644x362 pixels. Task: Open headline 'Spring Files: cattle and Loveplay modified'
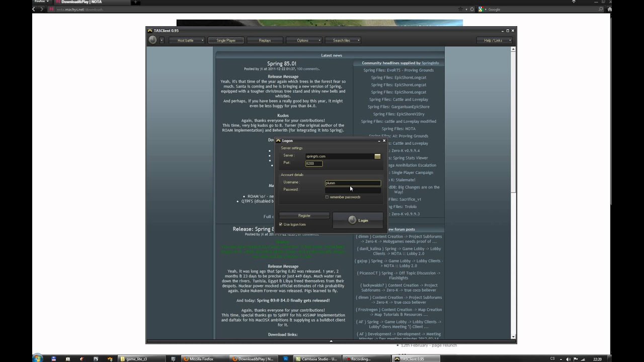398,121
